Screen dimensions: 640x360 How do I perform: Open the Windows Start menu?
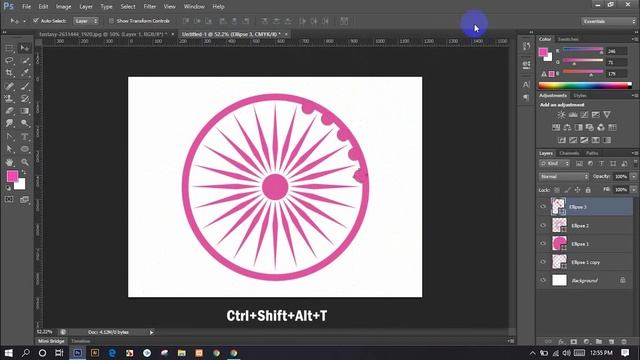(8, 353)
